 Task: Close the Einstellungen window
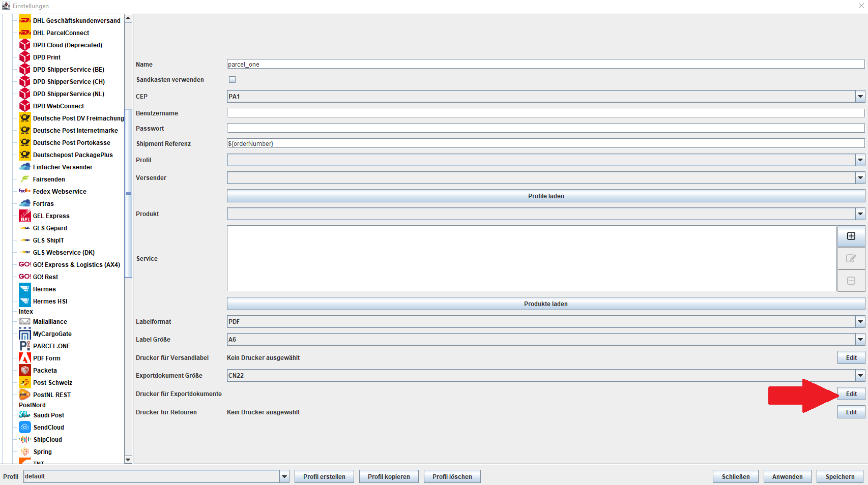click(861, 6)
